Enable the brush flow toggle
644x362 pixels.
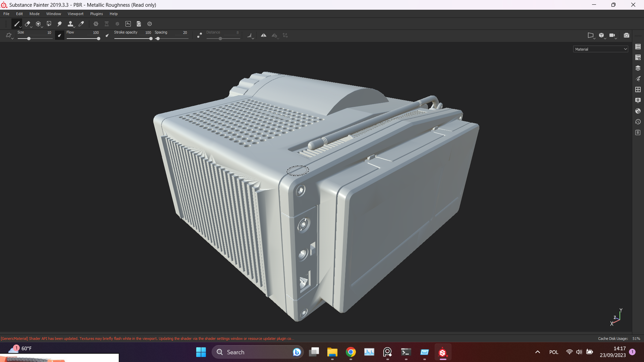pos(59,35)
